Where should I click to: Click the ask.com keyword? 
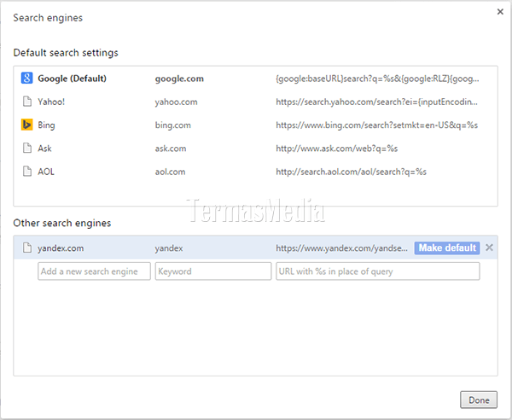tap(171, 149)
